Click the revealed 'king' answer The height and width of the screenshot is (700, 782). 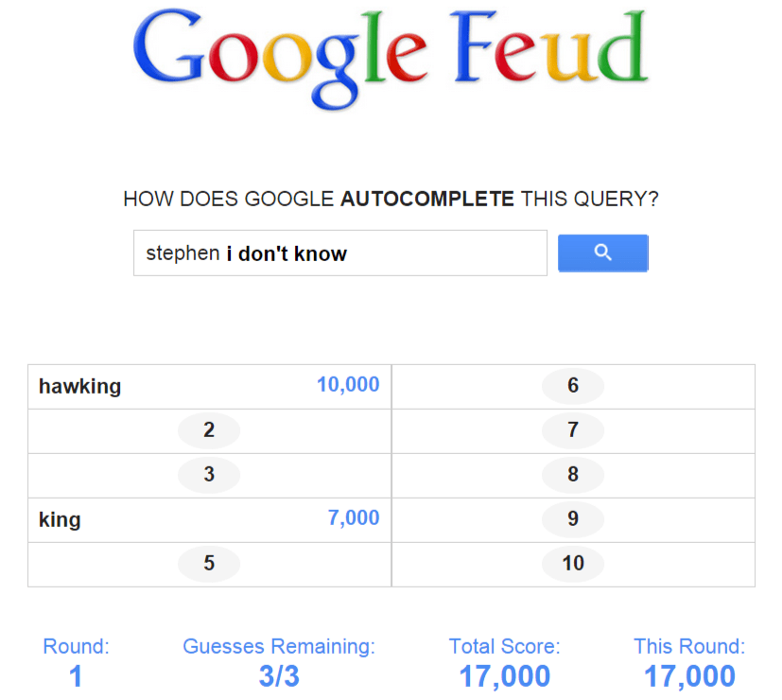click(60, 519)
